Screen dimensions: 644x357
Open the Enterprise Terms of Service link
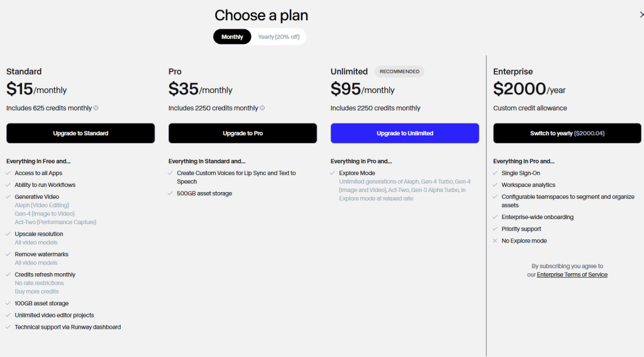pyautogui.click(x=572, y=275)
